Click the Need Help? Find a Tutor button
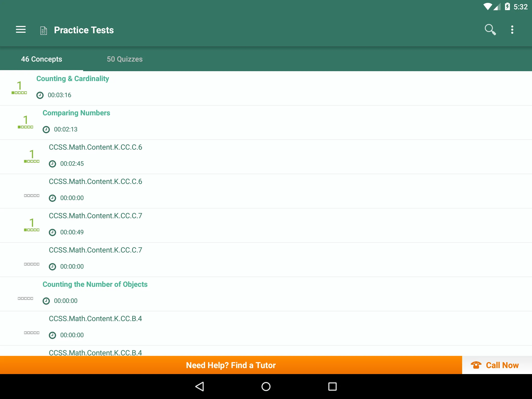Viewport: 532px width, 399px height. [231, 365]
